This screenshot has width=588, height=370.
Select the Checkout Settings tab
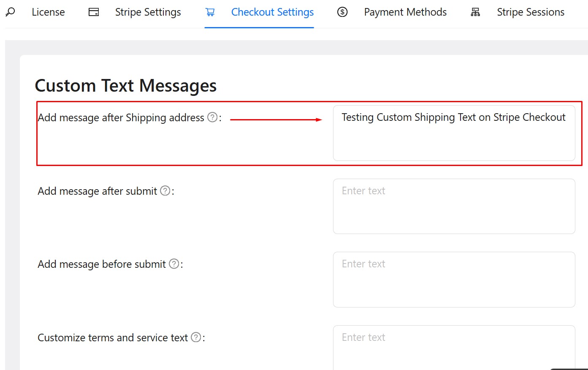272,12
